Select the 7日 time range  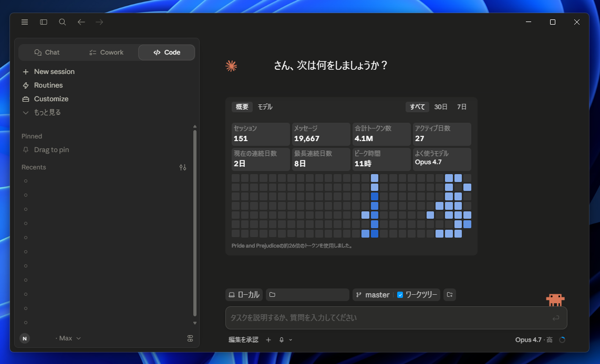tap(461, 107)
